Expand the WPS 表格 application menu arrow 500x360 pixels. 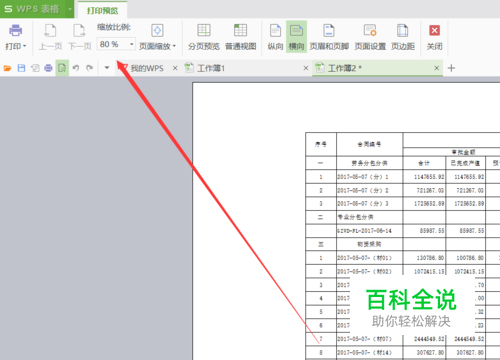pos(70,9)
